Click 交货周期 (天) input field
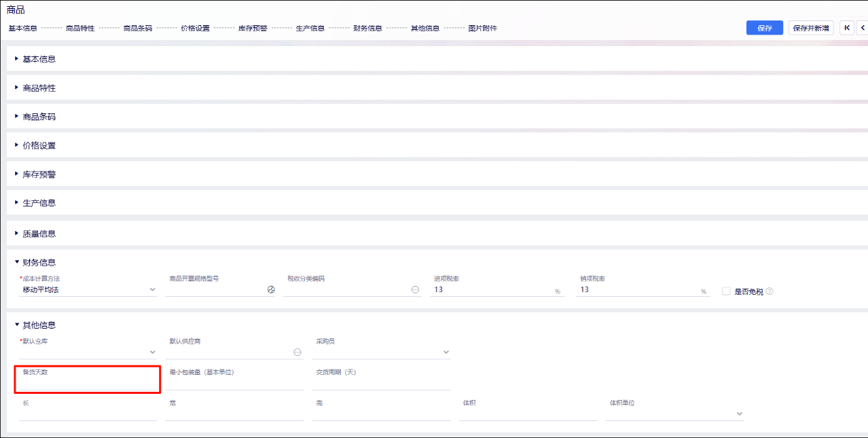868x438 pixels. tap(382, 384)
